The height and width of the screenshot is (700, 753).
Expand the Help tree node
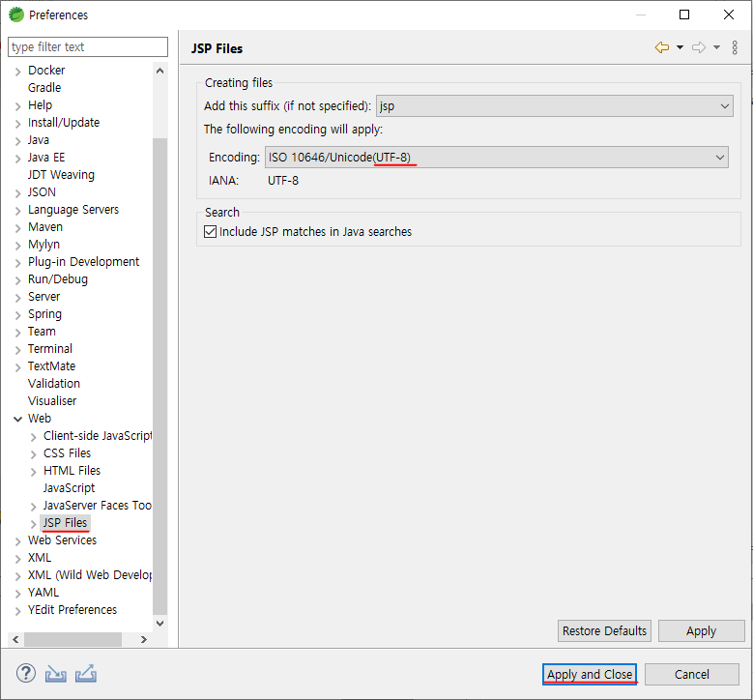17,106
